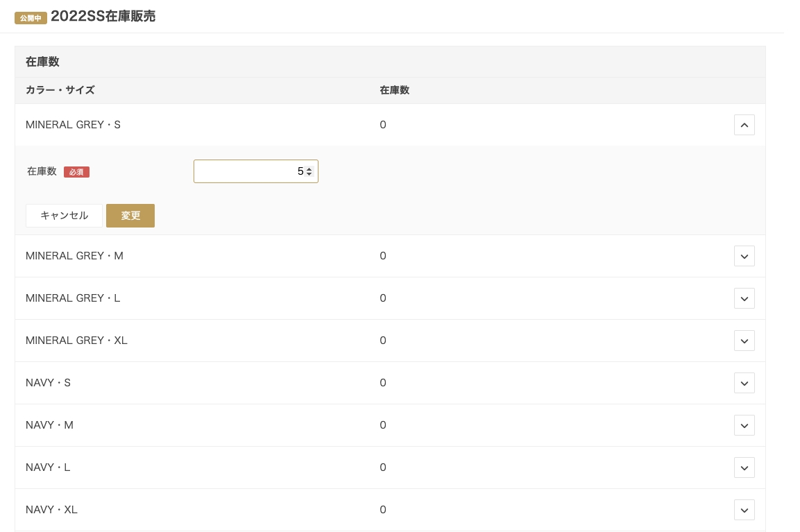800x532 pixels.
Task: Click the stock value of NAVY・S
Action: pos(383,383)
